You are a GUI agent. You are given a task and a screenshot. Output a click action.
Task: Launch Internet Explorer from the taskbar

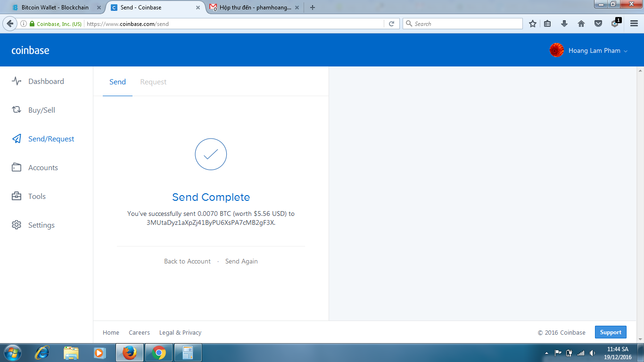click(x=42, y=353)
